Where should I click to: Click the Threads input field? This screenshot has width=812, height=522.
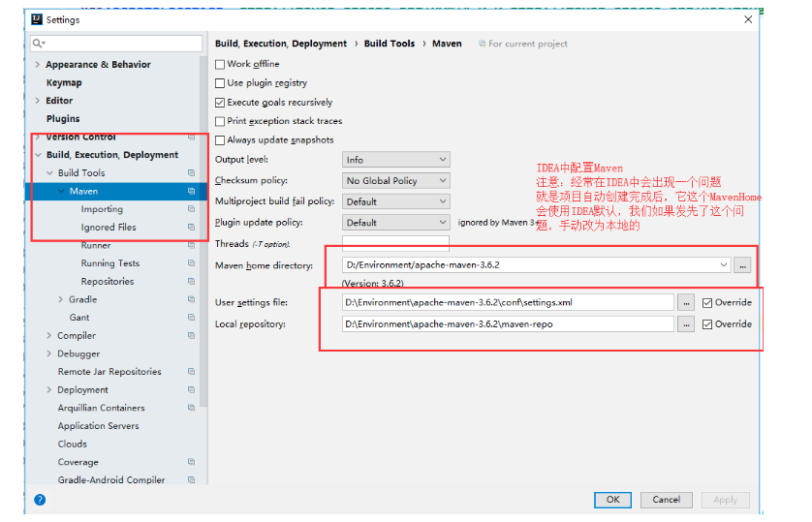pyautogui.click(x=395, y=244)
